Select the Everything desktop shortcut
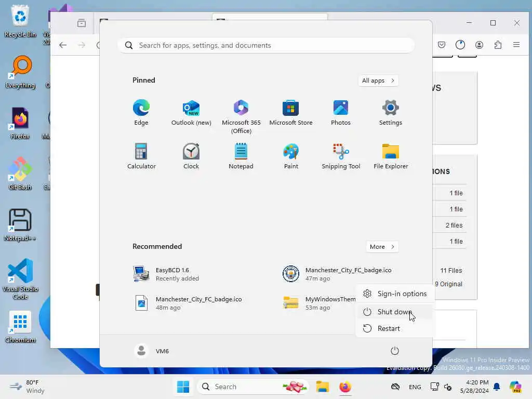This screenshot has height=399, width=532. coord(20,72)
